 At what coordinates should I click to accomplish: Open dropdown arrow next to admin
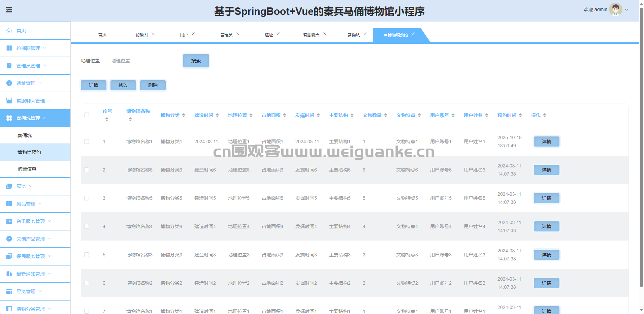click(x=626, y=10)
